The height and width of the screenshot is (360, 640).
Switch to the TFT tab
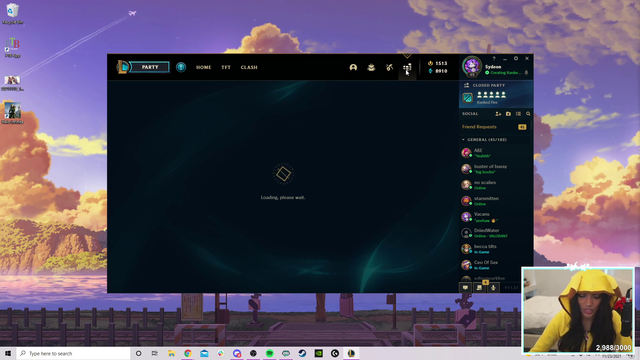(226, 67)
